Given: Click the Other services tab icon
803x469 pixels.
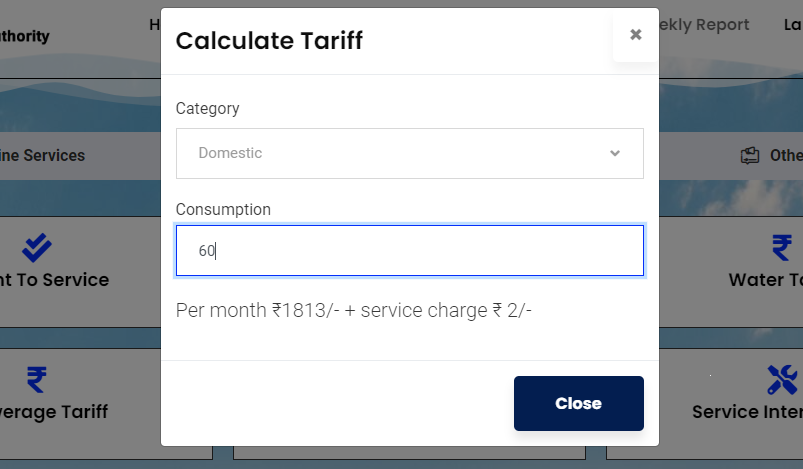Looking at the screenshot, I should coord(750,156).
